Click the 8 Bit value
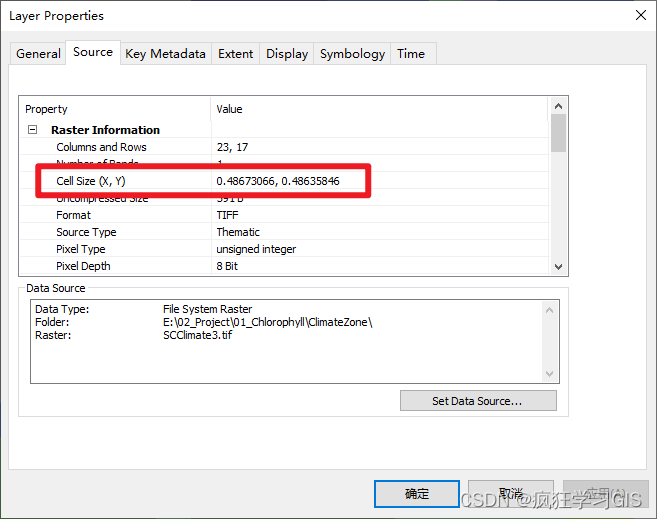 [227, 266]
